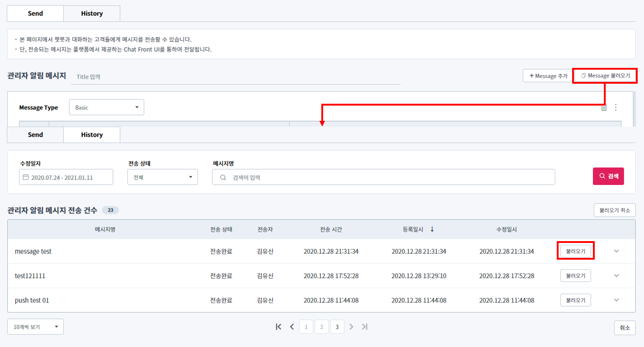
Task: Select page 2 in pagination
Action: pyautogui.click(x=321, y=327)
